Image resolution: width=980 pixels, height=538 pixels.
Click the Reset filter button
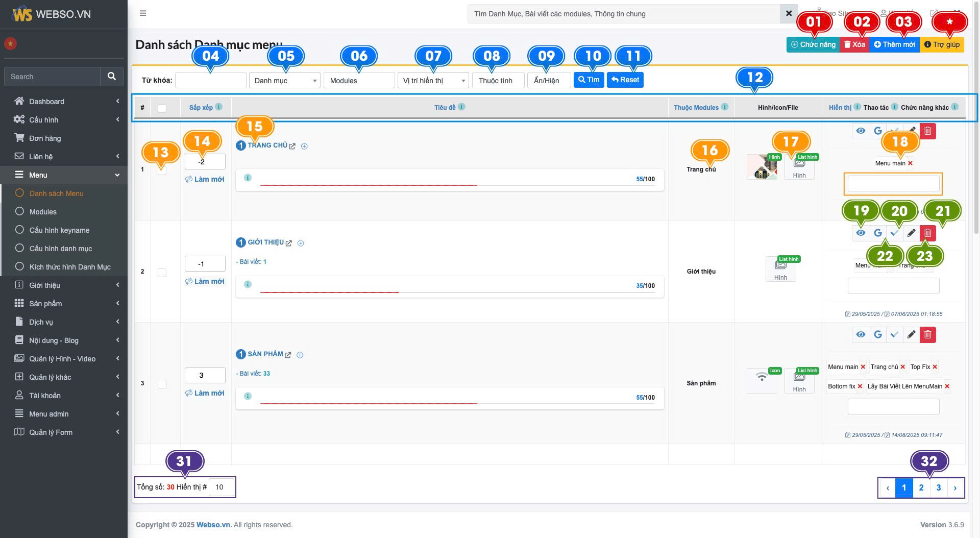pyautogui.click(x=625, y=80)
